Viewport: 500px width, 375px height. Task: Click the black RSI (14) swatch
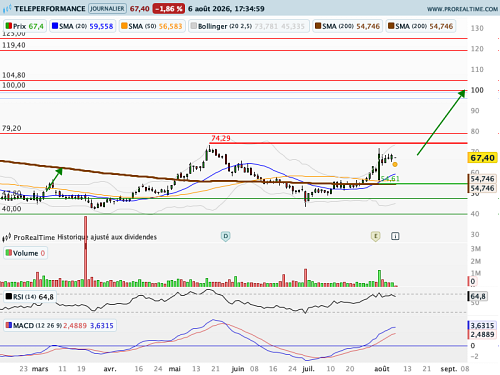9,296
